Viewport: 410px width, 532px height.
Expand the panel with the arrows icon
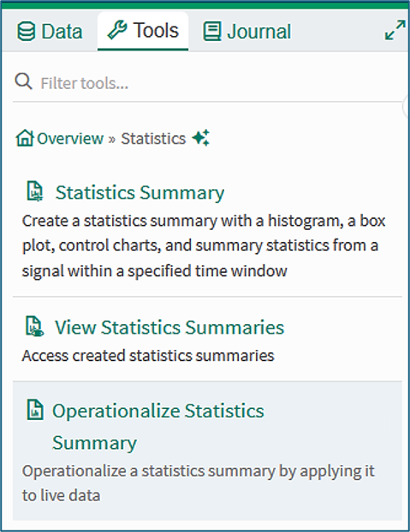pyautogui.click(x=395, y=30)
